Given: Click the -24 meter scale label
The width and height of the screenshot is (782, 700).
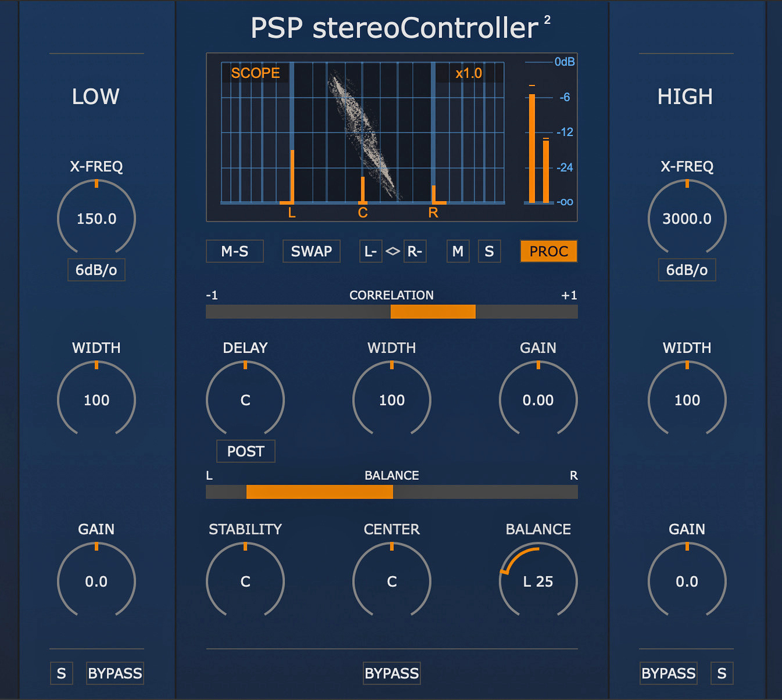Looking at the screenshot, I should pos(565,167).
